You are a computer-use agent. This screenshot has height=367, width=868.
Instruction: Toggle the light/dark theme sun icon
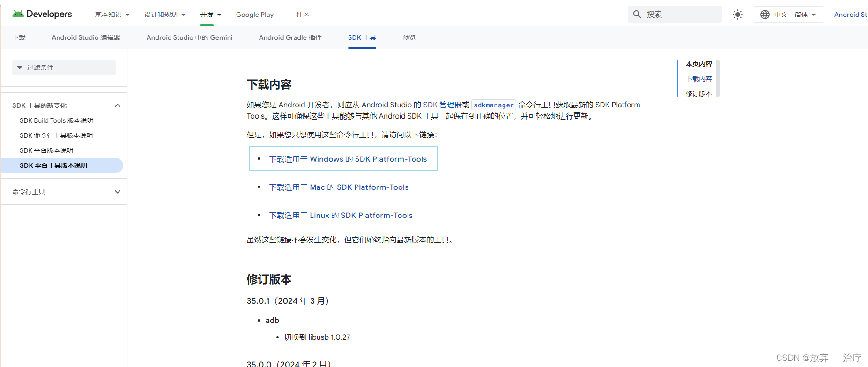tap(738, 15)
